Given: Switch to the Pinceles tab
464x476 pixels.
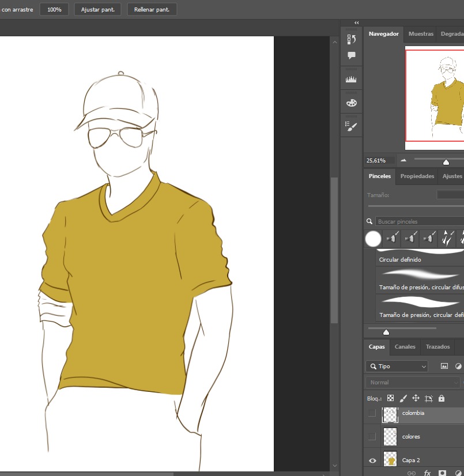Looking at the screenshot, I should click(380, 176).
